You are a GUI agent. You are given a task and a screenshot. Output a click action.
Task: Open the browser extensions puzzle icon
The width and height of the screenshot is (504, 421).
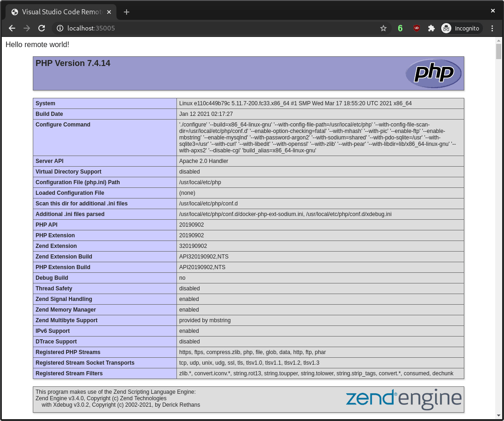431,28
